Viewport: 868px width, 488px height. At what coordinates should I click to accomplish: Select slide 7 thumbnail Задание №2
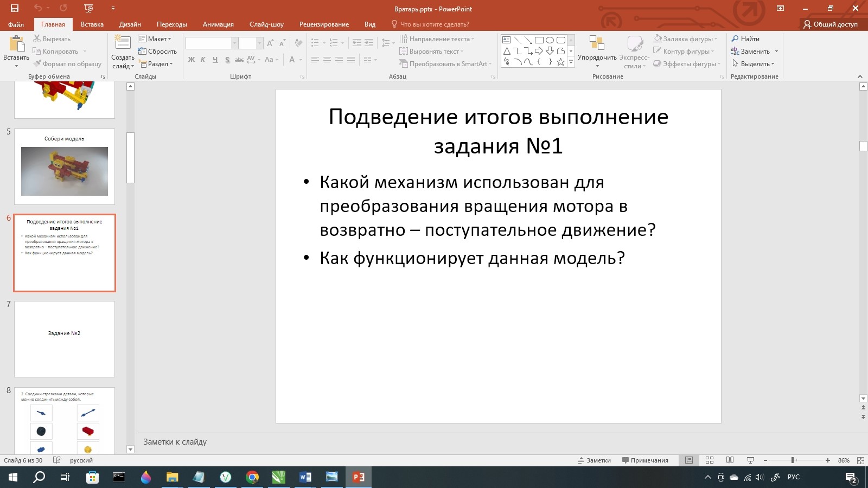[65, 339]
